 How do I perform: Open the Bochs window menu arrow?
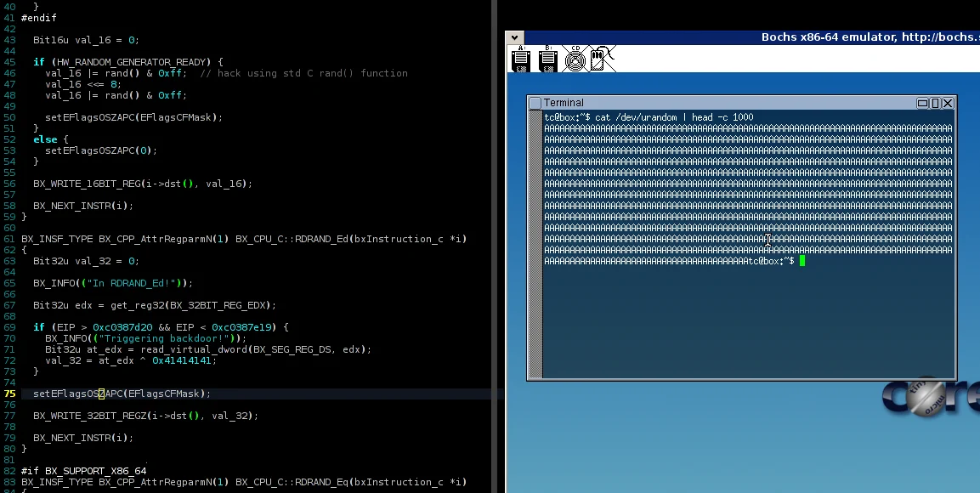(514, 37)
